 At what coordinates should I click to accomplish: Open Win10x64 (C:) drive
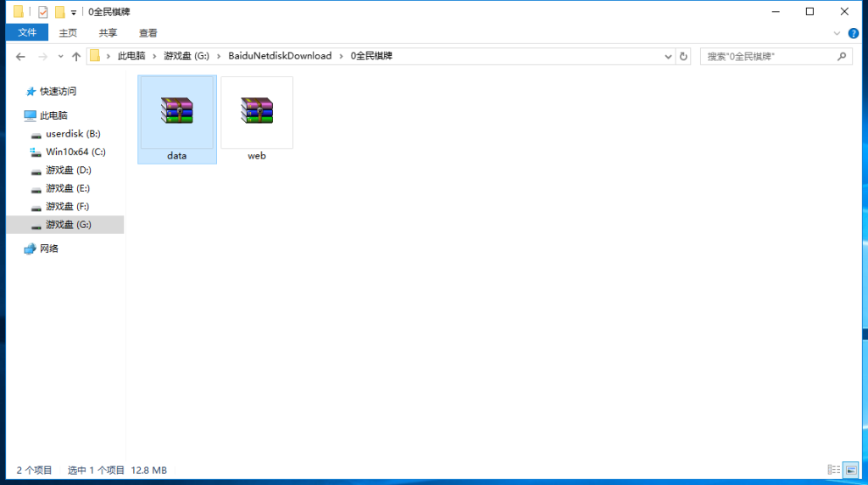[75, 152]
